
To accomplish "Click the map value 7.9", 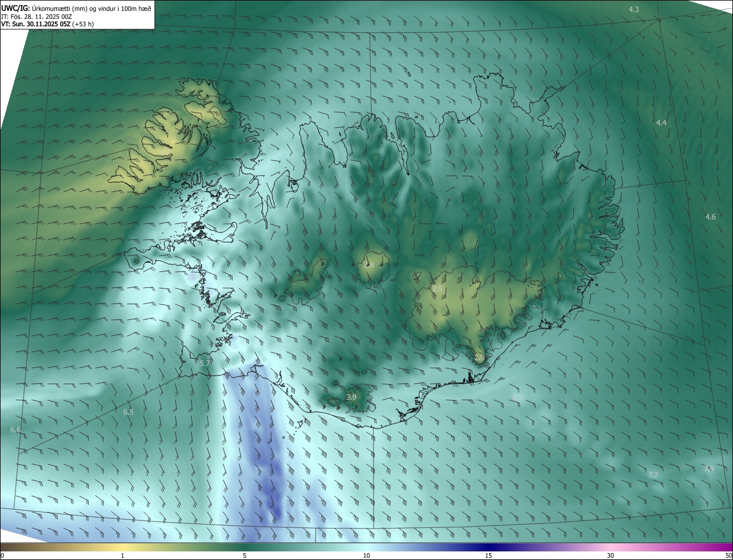I will click(x=709, y=468).
